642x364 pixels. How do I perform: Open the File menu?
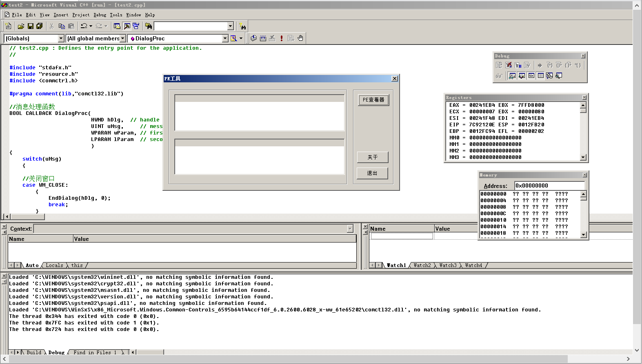point(17,15)
